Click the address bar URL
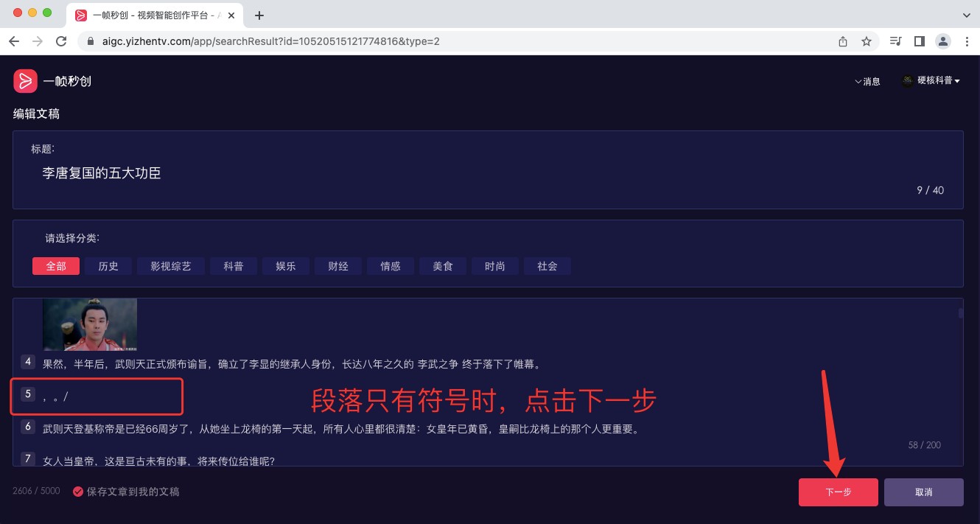 270,41
